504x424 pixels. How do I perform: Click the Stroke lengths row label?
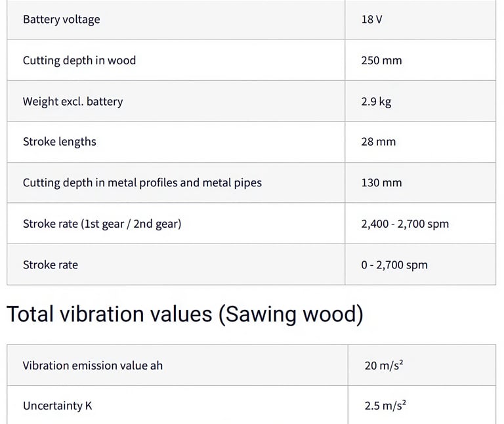click(x=60, y=142)
